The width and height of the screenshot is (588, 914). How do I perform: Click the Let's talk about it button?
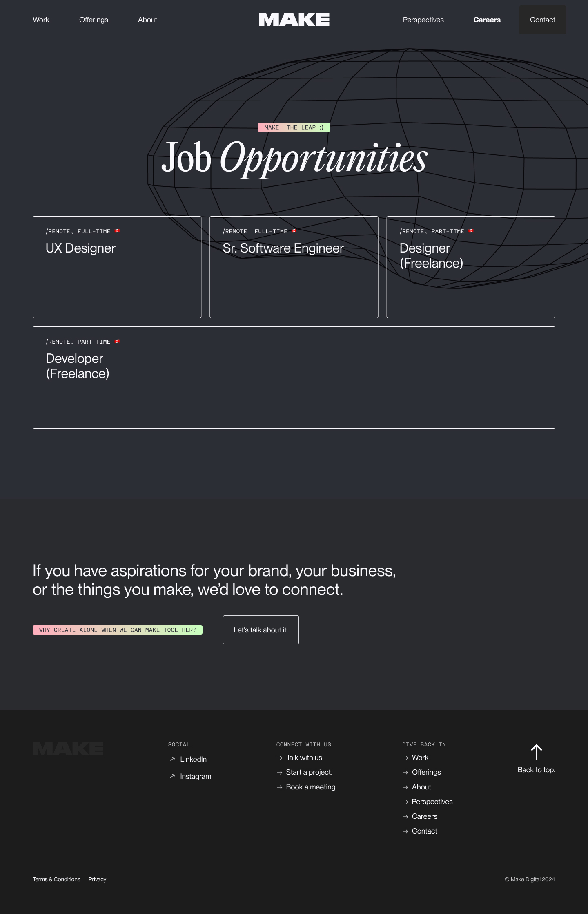click(x=261, y=630)
